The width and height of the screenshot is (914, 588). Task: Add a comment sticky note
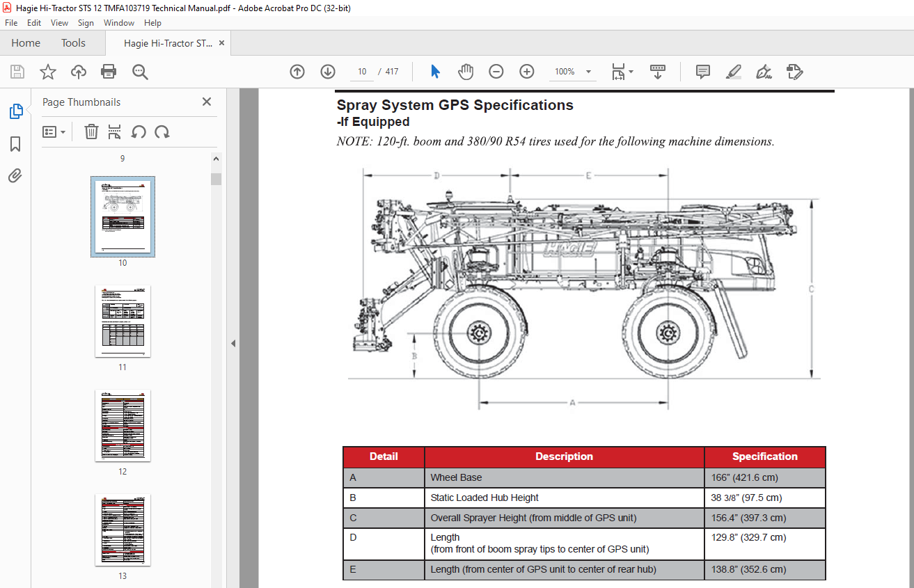(703, 72)
